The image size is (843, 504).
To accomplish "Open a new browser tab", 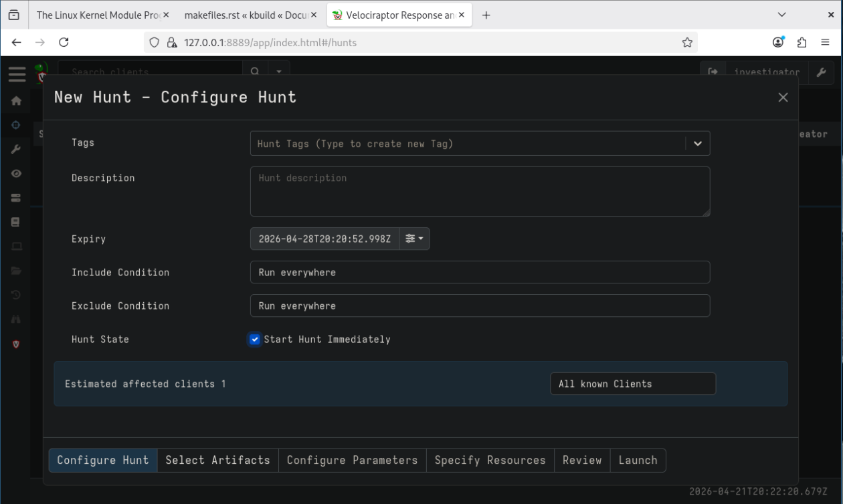I will click(486, 15).
